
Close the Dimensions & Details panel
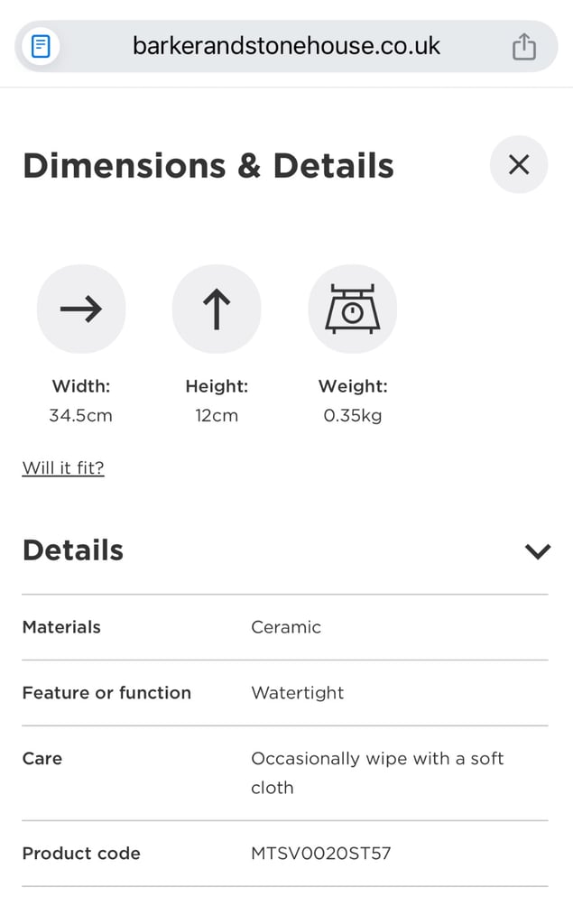point(518,164)
